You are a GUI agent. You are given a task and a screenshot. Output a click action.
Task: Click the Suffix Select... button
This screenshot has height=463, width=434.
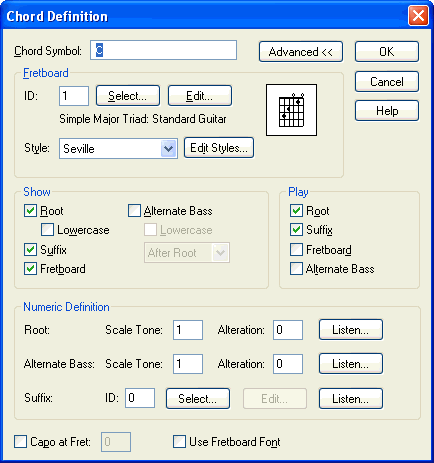(198, 398)
